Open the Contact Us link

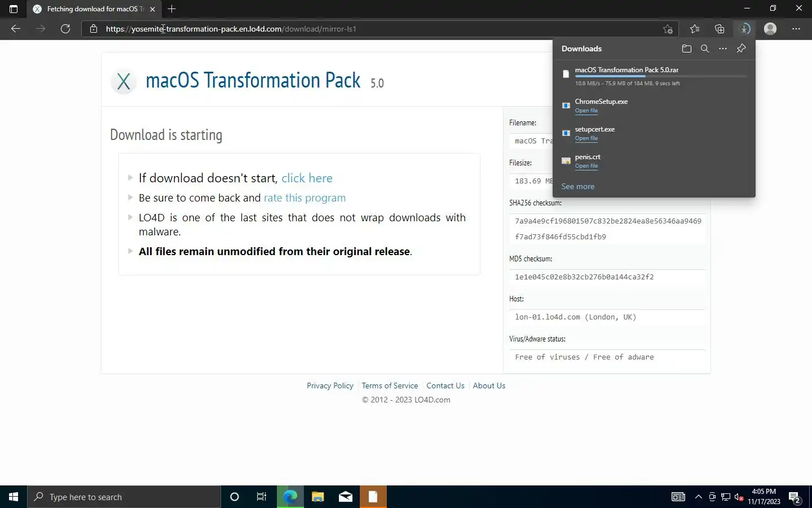pos(445,386)
